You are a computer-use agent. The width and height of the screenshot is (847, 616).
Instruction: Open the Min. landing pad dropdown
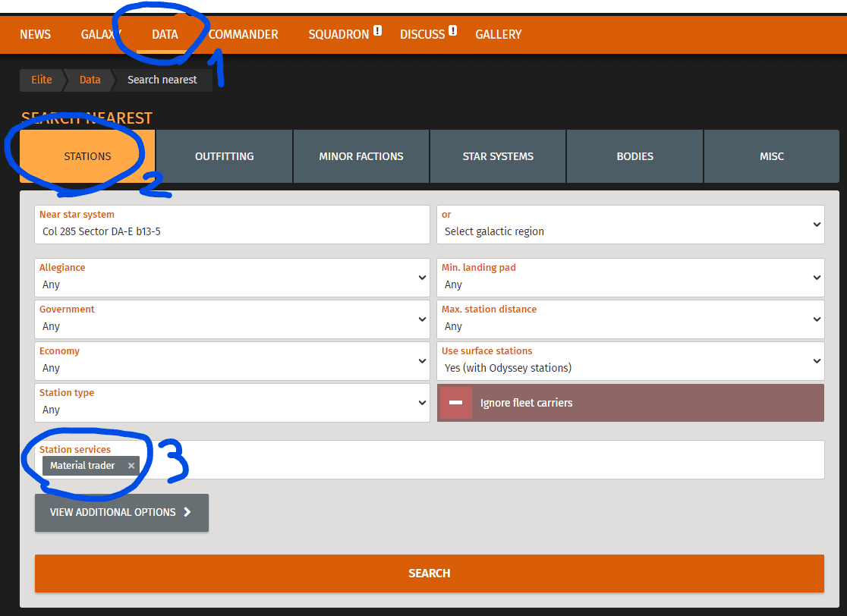coord(630,278)
